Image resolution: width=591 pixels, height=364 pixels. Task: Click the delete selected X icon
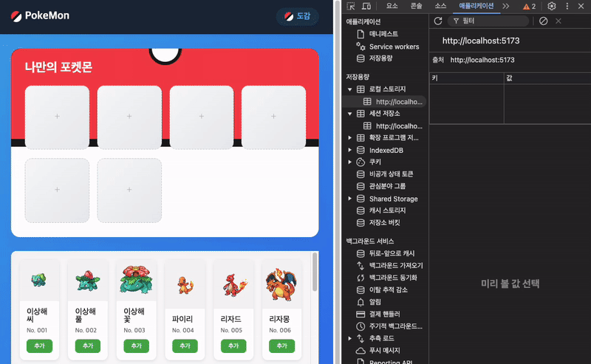pyautogui.click(x=558, y=21)
